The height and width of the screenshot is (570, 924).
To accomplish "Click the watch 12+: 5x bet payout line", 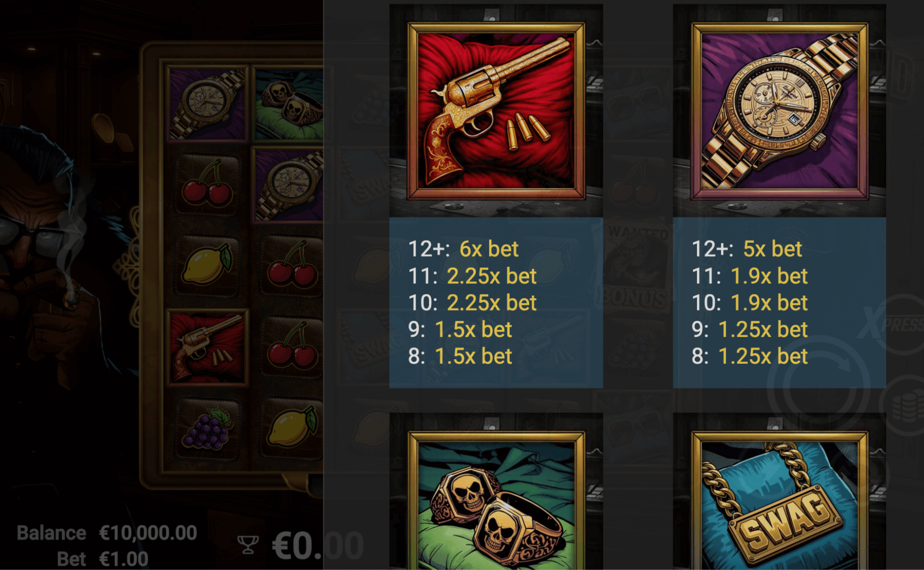I will (x=747, y=249).
